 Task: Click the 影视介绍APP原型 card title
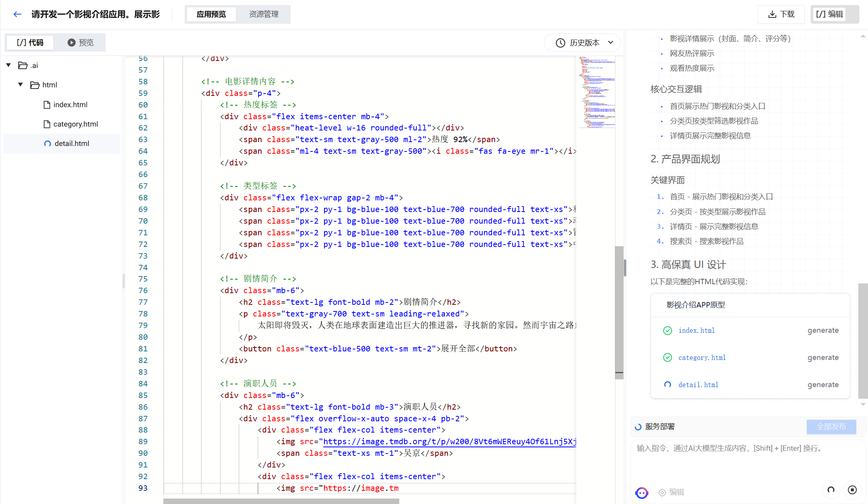point(696,305)
